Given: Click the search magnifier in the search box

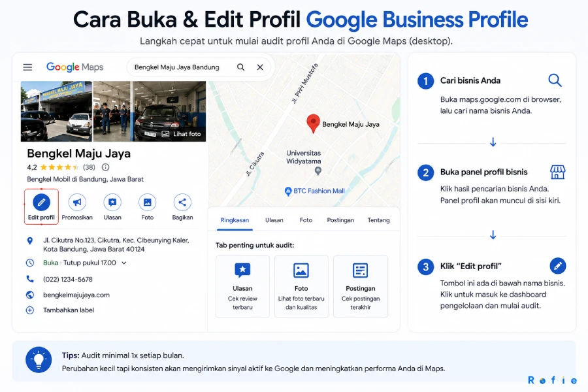Looking at the screenshot, I should click(240, 67).
